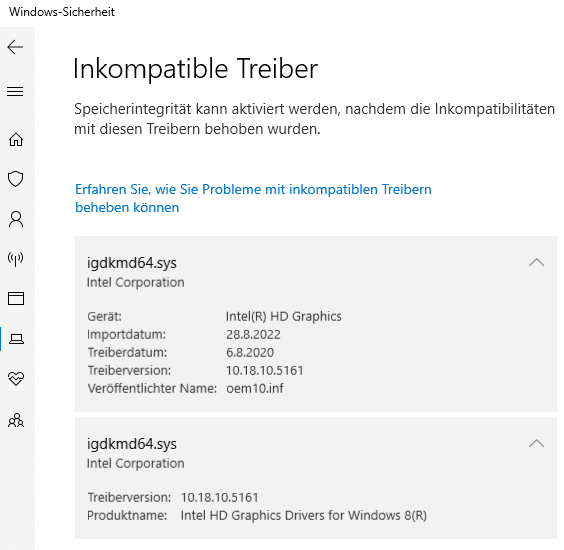Click the Inkompatible Treiber page heading
The height and width of the screenshot is (550, 564).
point(196,68)
